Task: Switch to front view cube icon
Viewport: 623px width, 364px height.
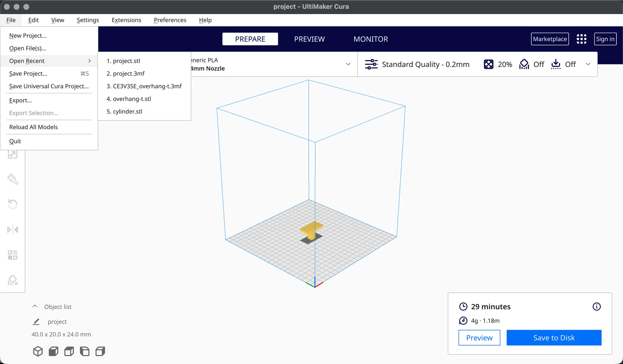Action: point(54,351)
